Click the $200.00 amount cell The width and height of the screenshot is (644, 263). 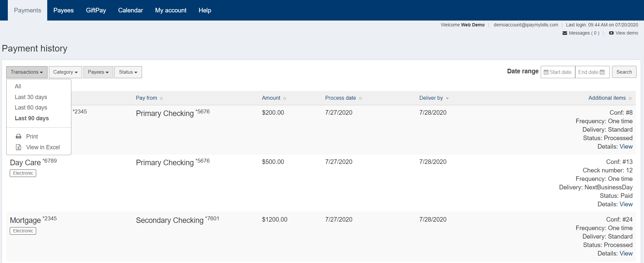(x=273, y=113)
